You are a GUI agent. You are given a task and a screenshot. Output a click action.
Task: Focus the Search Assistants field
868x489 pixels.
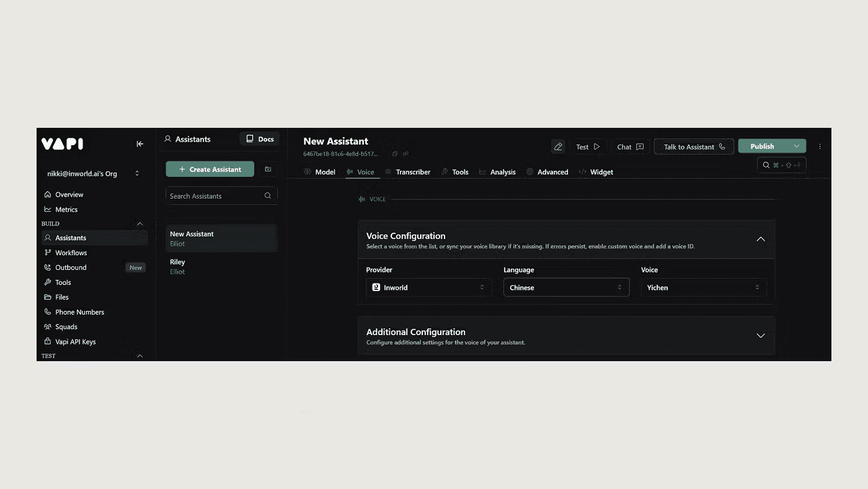221,196
